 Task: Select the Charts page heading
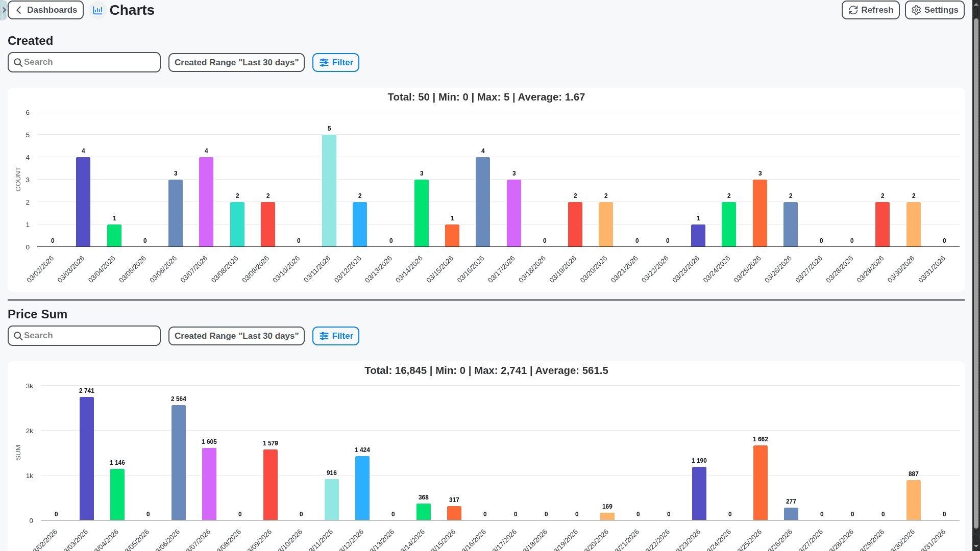tap(132, 10)
